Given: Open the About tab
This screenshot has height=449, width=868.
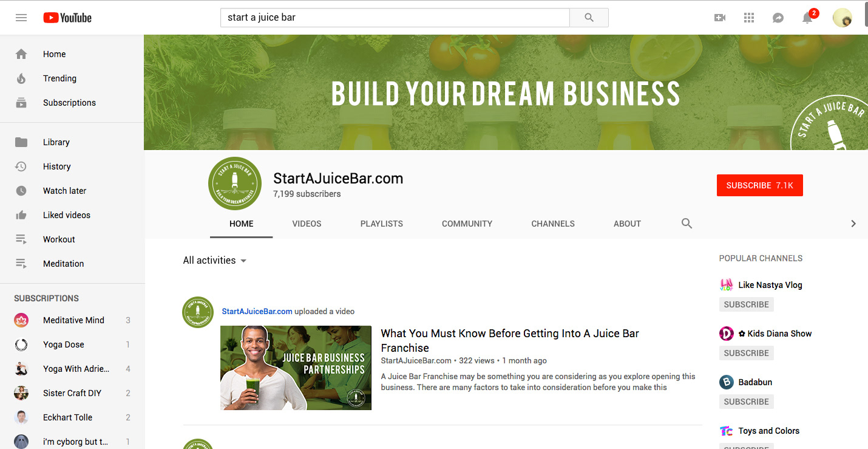Looking at the screenshot, I should [627, 224].
